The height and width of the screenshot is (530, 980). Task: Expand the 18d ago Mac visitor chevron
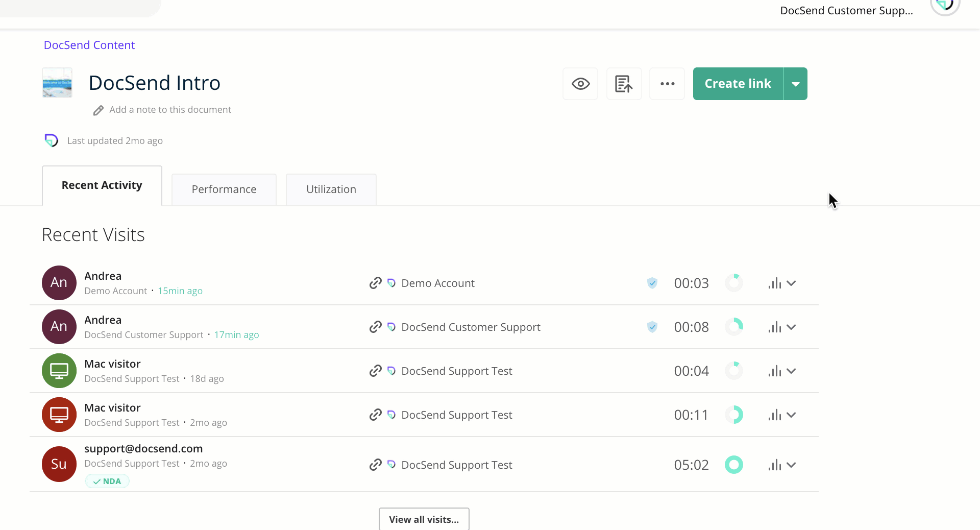[791, 371]
